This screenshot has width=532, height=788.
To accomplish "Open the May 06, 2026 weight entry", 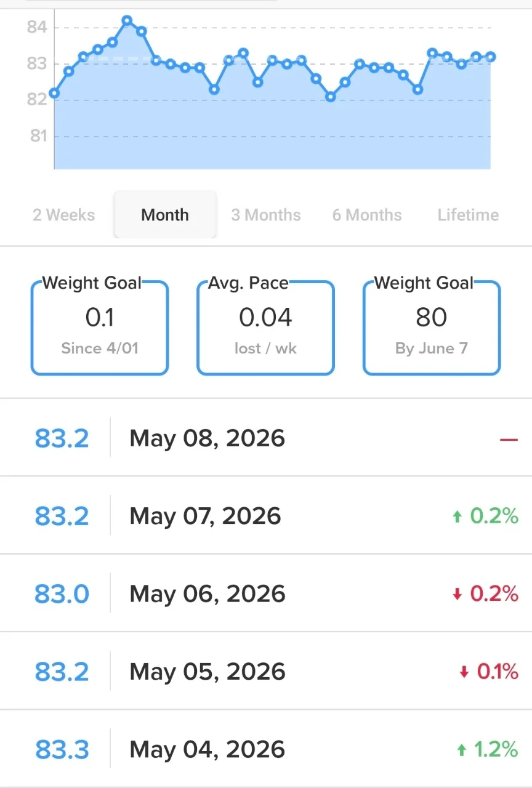I will point(266,593).
